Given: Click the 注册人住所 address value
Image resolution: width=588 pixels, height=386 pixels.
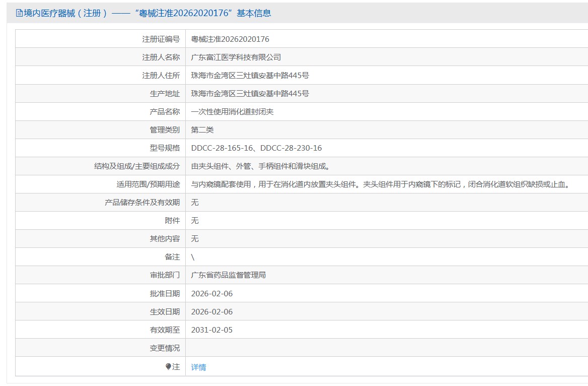Looking at the screenshot, I should pos(250,76).
